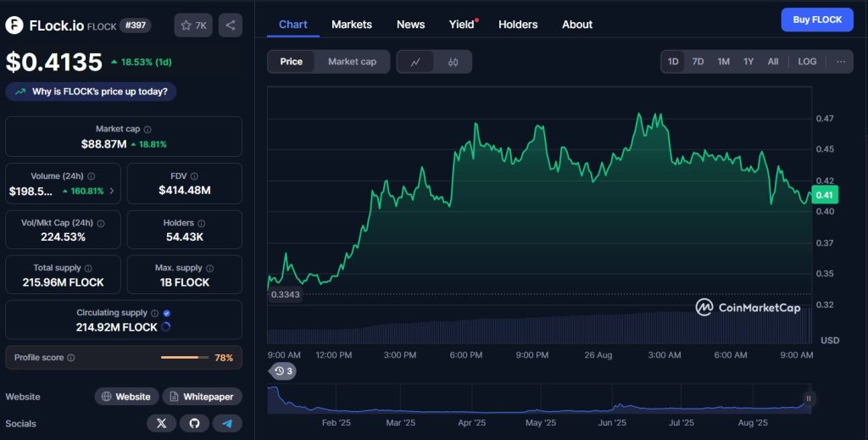The height and width of the screenshot is (440, 868).
Task: Open the Whitepaper link
Action: [x=202, y=397]
